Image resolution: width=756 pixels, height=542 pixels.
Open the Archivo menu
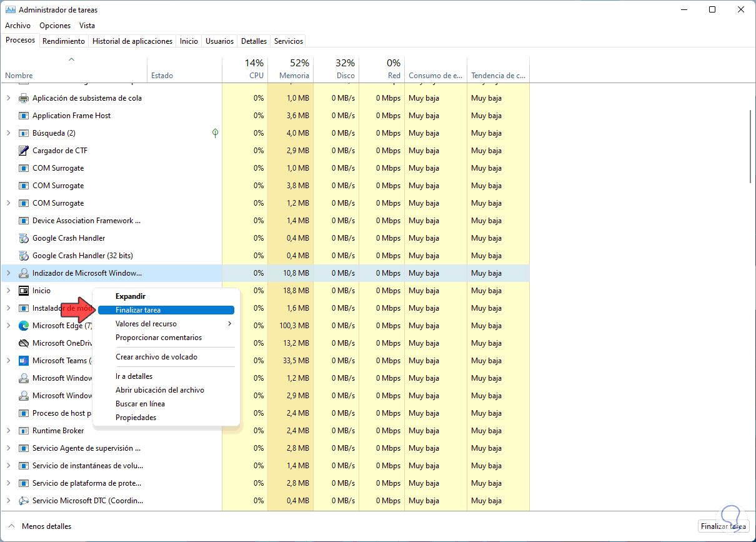click(x=17, y=26)
